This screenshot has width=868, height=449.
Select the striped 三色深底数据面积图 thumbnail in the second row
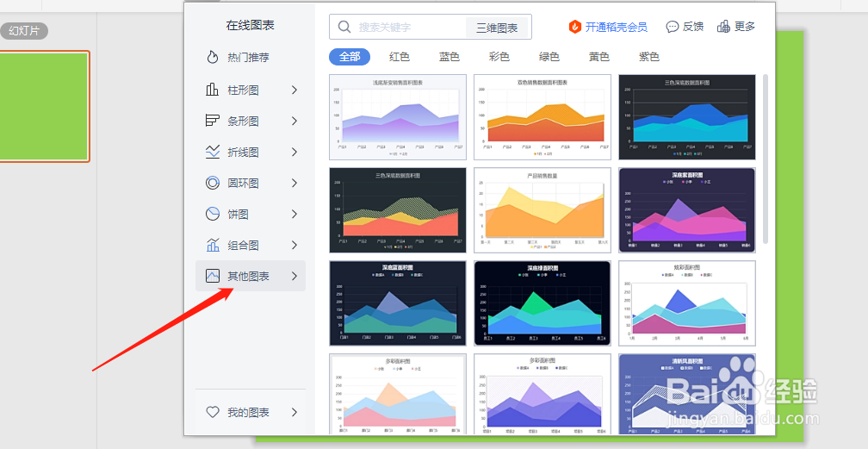pos(398,210)
